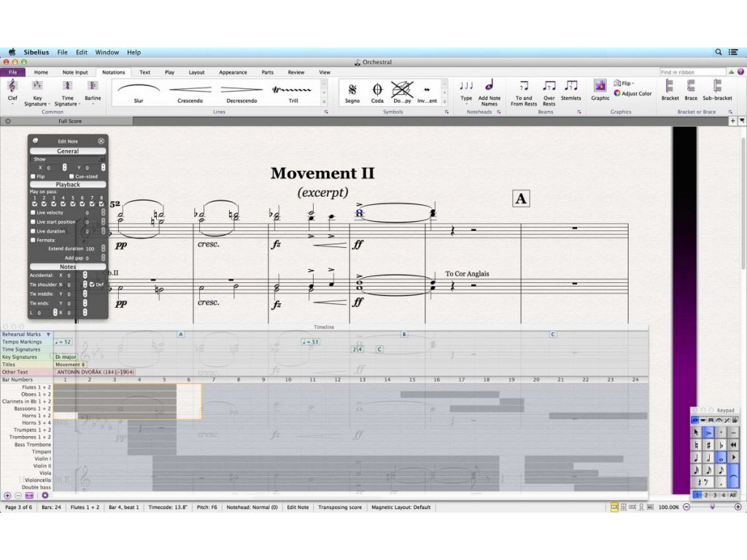Collapse the General section header
This screenshot has height=560, width=747.
click(x=68, y=151)
